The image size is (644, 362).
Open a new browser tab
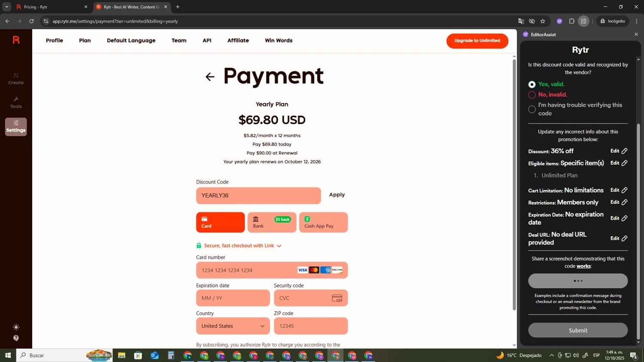click(178, 7)
